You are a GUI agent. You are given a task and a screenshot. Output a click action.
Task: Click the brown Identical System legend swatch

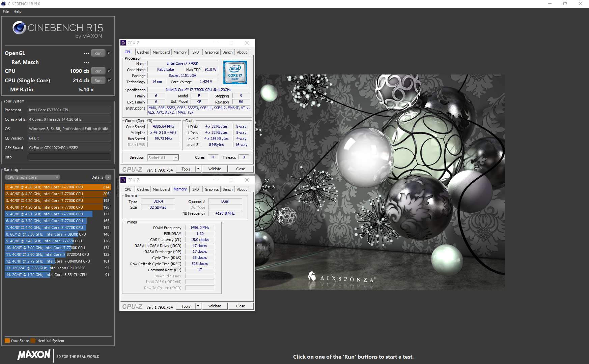33,341
